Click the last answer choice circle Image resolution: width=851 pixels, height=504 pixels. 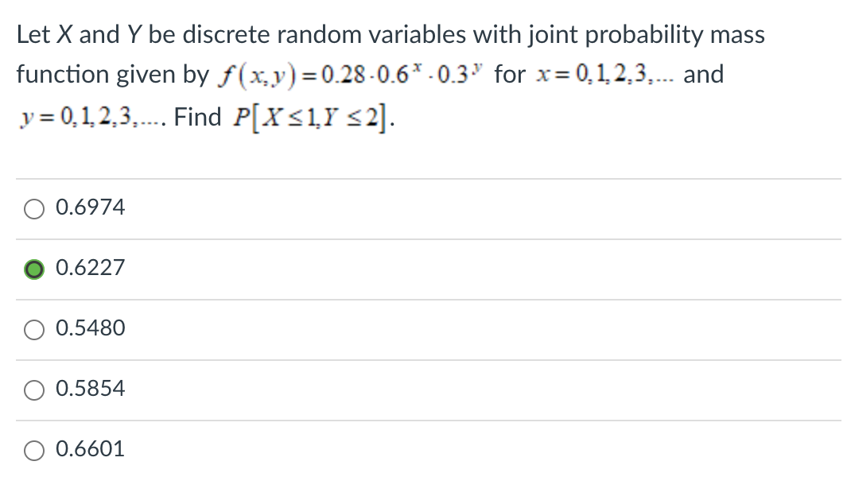tap(34, 450)
